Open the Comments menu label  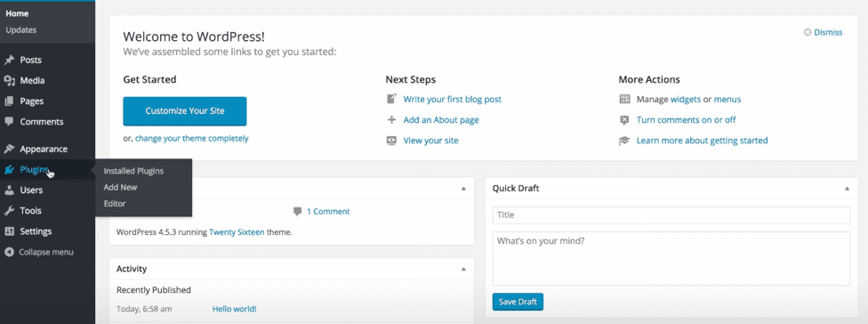tap(42, 122)
